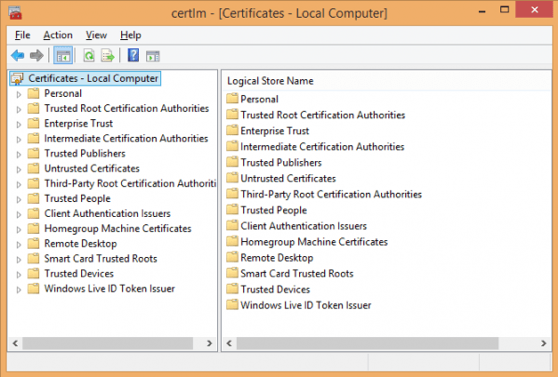The image size is (558, 377).
Task: Toggle the Show/Hide Console Tree icon
Action: pyautogui.click(x=63, y=56)
